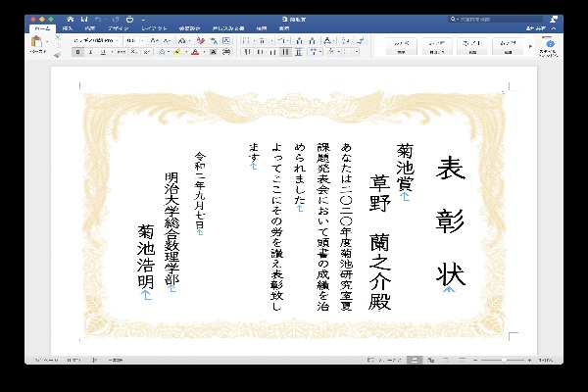The height and width of the screenshot is (392, 588).
Task: Open the font color dropdown arrow
Action: (x=204, y=52)
